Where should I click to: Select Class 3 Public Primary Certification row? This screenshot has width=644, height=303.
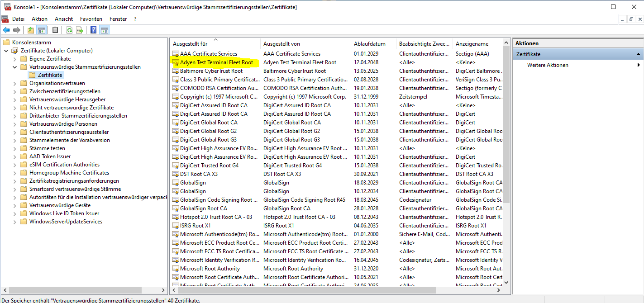[336, 80]
